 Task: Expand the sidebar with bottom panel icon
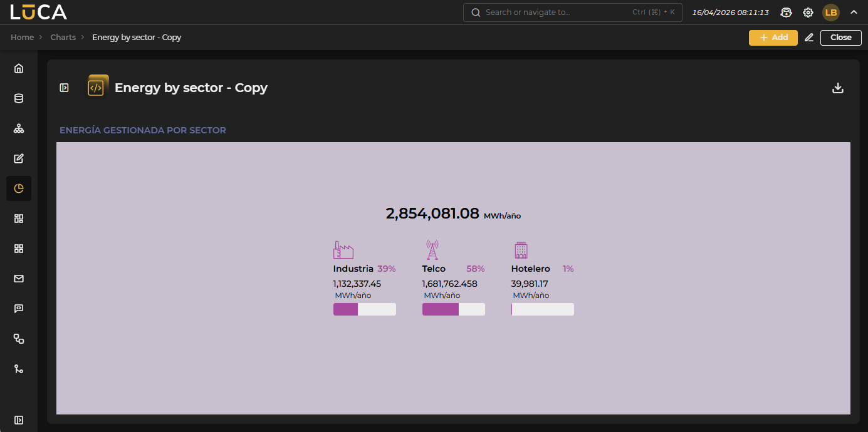click(19, 419)
